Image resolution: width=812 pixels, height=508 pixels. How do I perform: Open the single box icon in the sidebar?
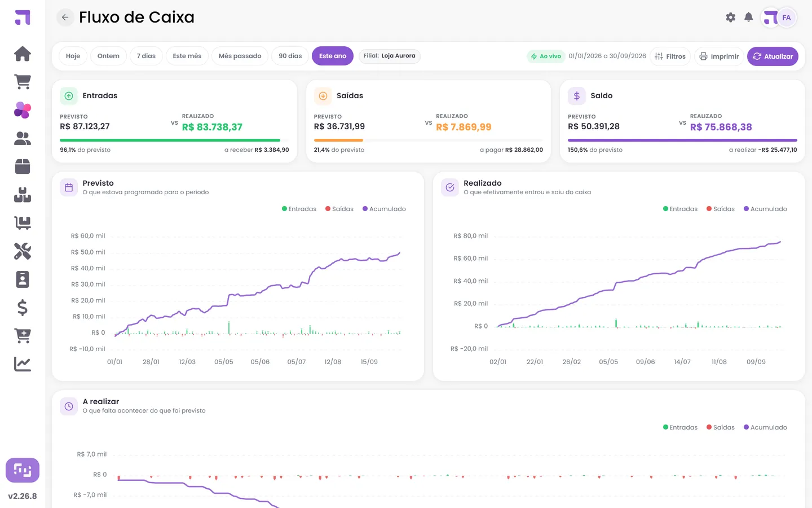click(23, 167)
